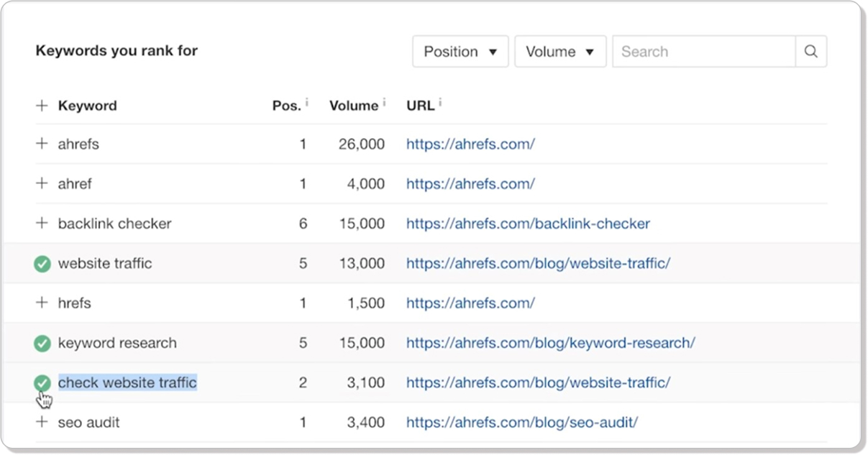The image size is (868, 455).
Task: Open the keyword-research blog URL link
Action: (550, 343)
